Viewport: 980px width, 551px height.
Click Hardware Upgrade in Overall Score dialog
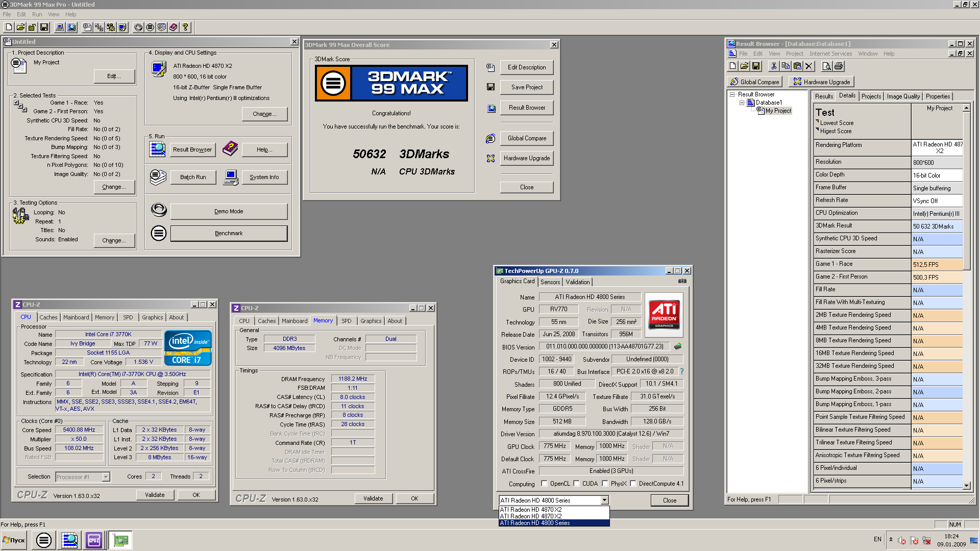point(527,158)
